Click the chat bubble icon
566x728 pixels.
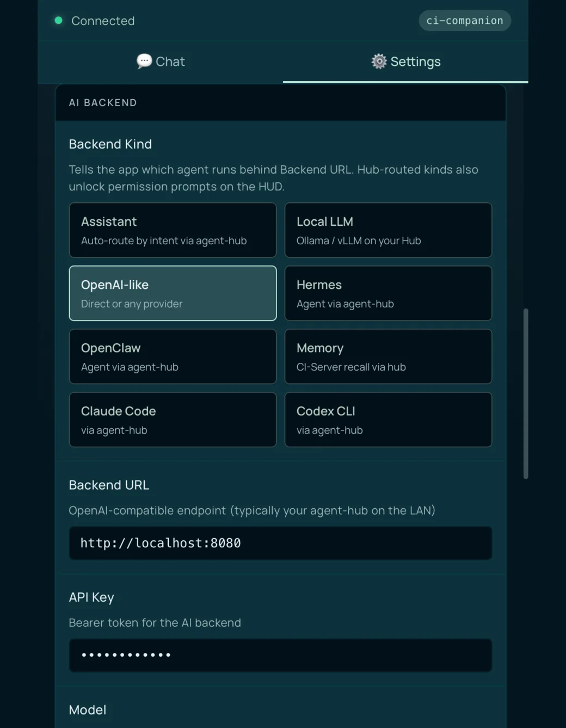coord(144,61)
